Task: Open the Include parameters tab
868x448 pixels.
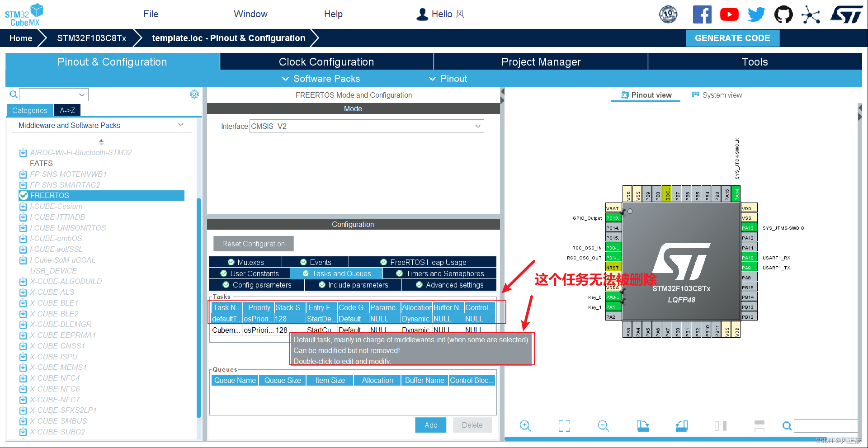Action: 353,285
